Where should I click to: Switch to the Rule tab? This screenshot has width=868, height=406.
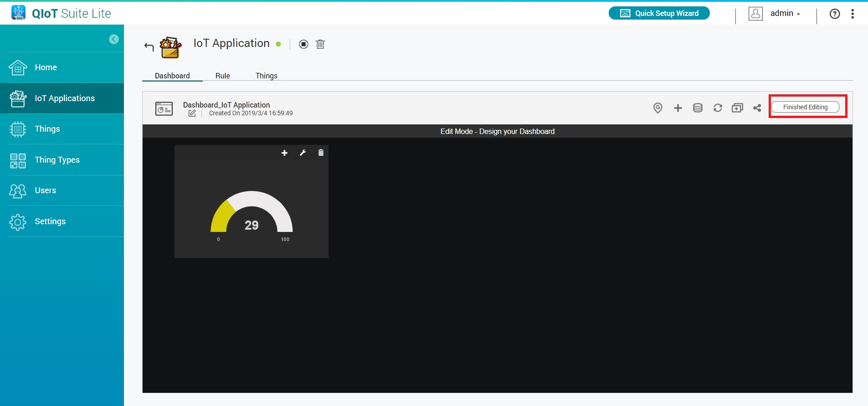click(x=222, y=76)
